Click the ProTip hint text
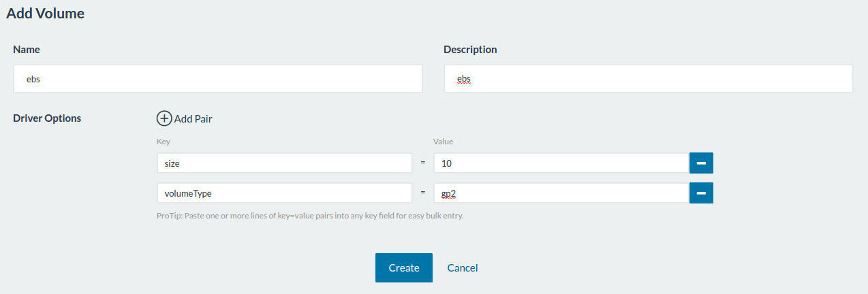Image resolution: width=868 pixels, height=294 pixels. pos(310,216)
